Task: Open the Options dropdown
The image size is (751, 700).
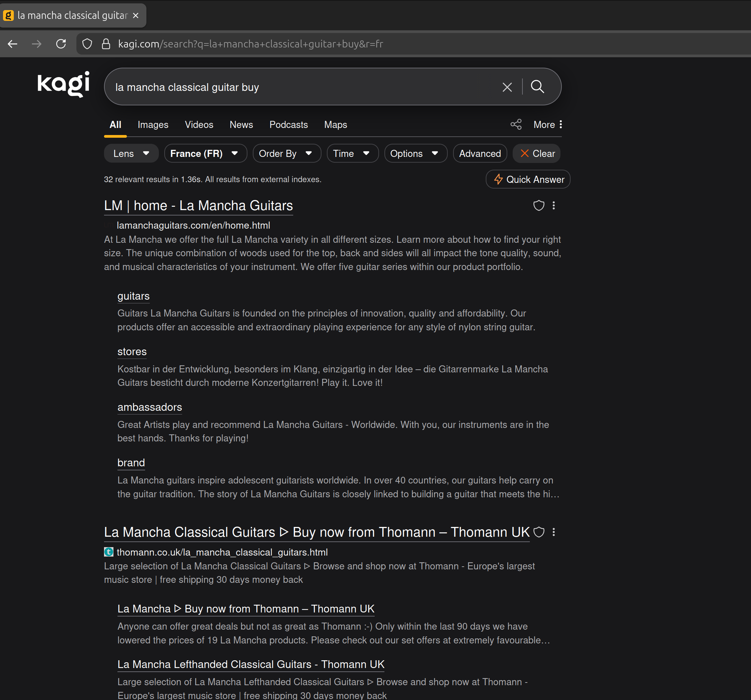Action: 415,154
